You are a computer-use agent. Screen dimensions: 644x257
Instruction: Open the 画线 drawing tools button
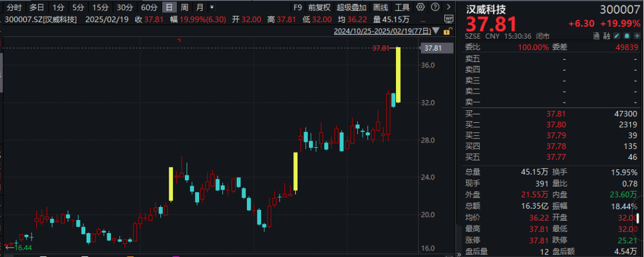pyautogui.click(x=380, y=7)
